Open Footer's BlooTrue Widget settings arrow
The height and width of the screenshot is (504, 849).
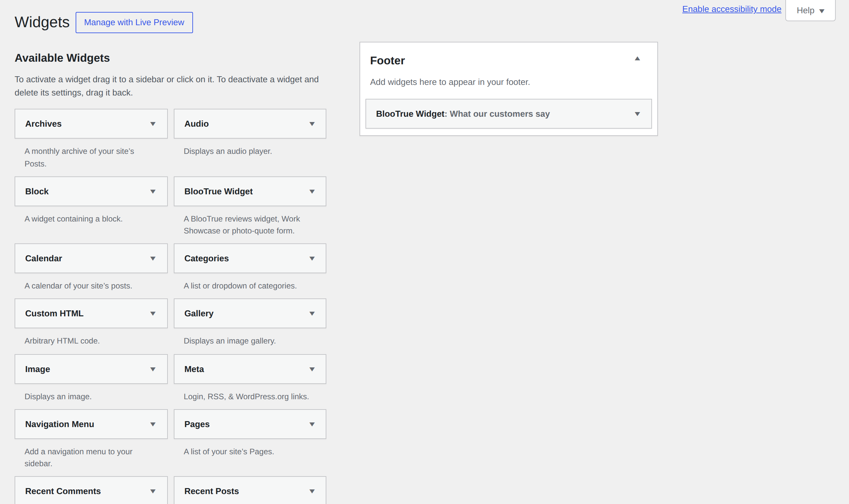(x=637, y=114)
